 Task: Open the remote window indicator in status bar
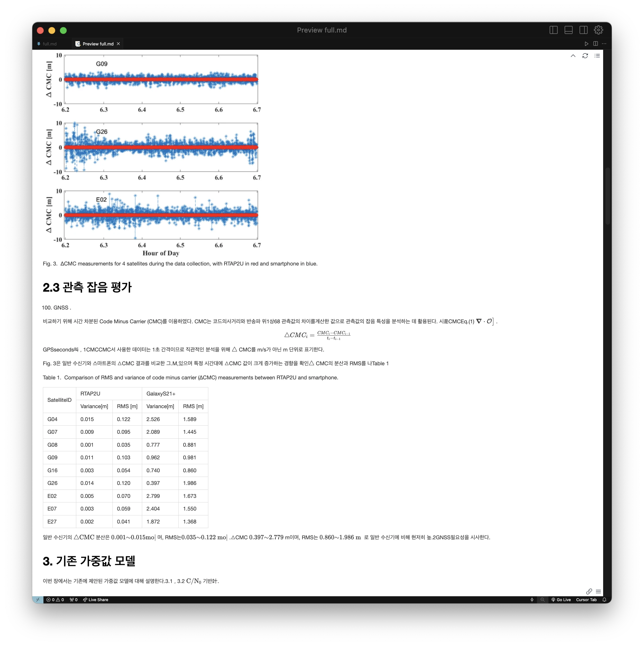[38, 599]
